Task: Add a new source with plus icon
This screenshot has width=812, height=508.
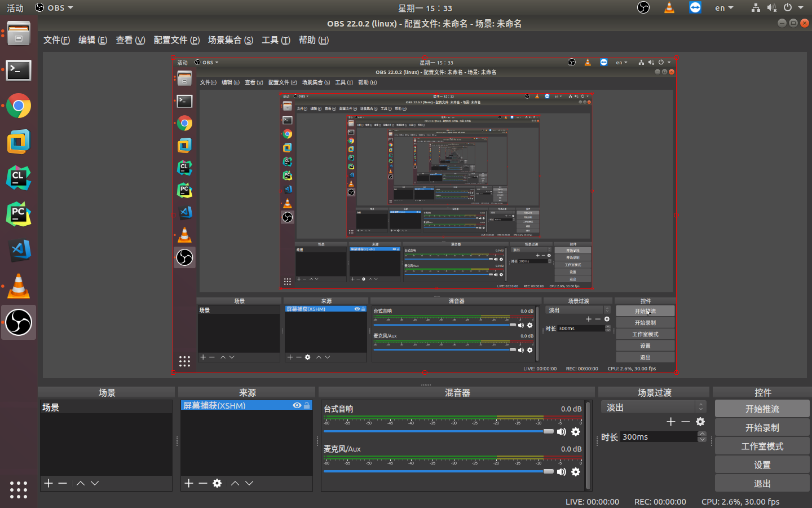Action: tap(189, 483)
